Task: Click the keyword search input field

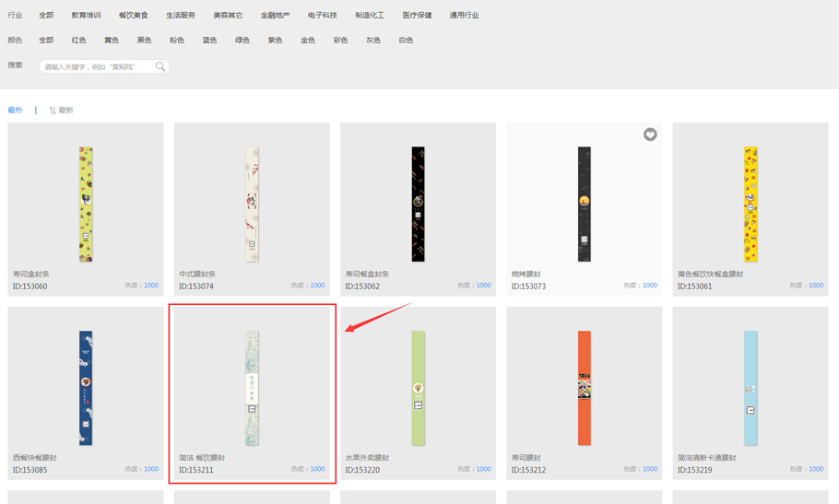Action: click(97, 66)
